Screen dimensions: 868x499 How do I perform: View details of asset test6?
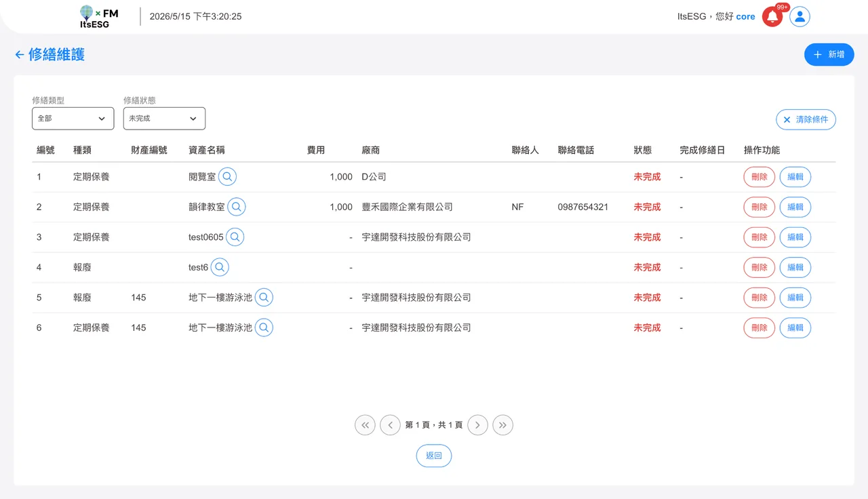coord(220,267)
